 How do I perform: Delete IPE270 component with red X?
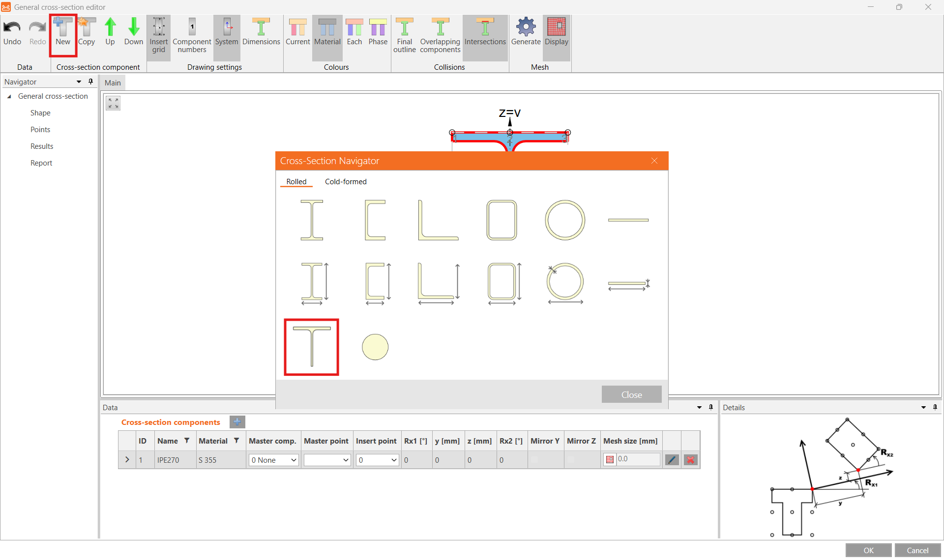[x=690, y=460]
